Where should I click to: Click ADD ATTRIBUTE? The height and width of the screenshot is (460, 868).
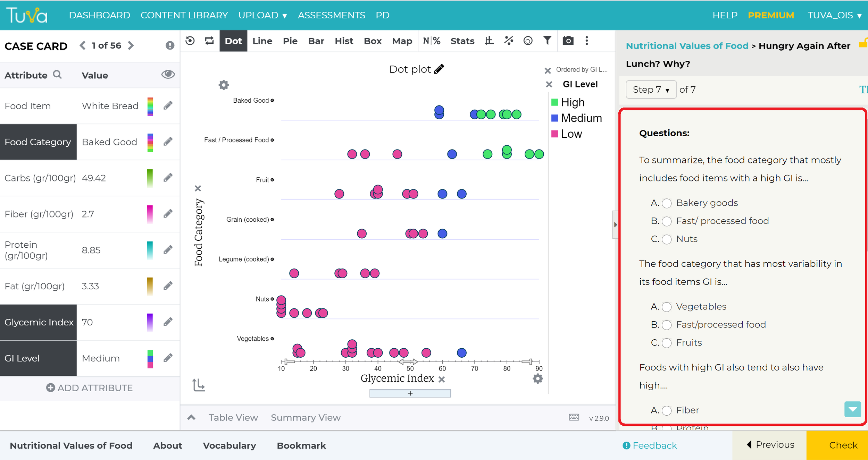(x=90, y=387)
